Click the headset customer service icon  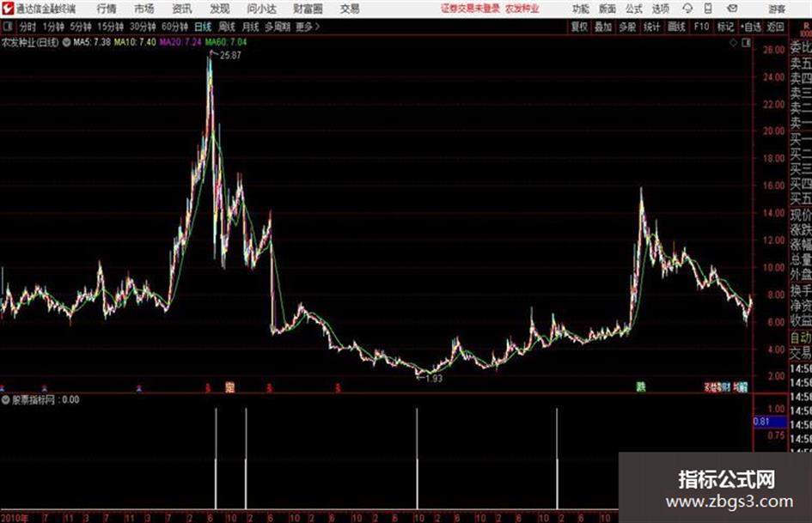click(x=687, y=9)
